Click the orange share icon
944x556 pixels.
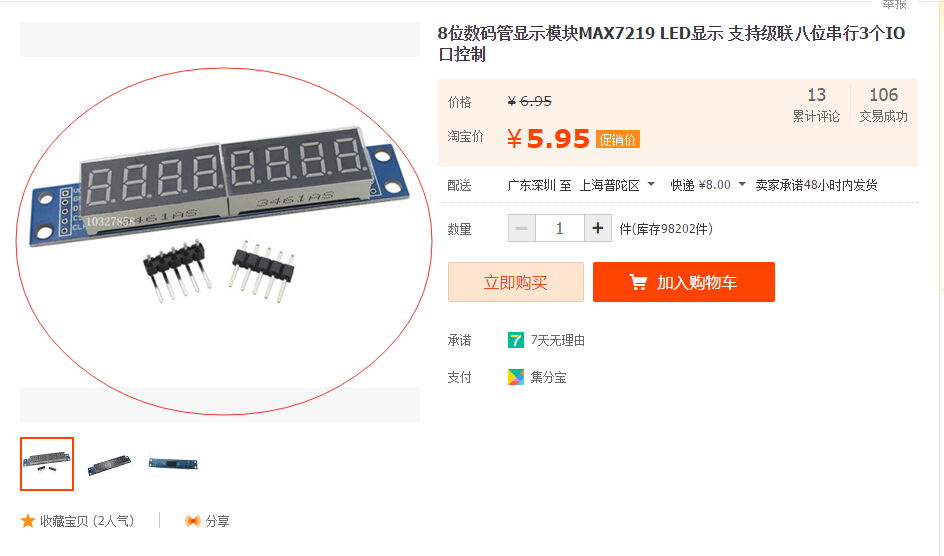[193, 521]
